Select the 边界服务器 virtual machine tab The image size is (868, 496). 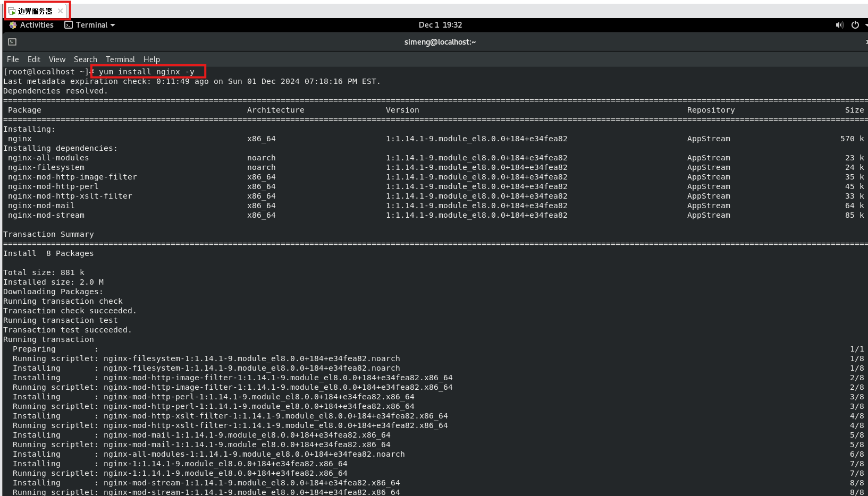coord(35,11)
